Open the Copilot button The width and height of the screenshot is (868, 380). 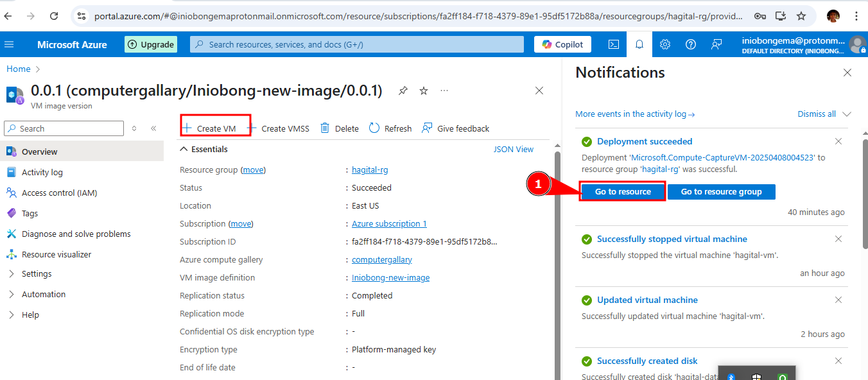point(562,44)
